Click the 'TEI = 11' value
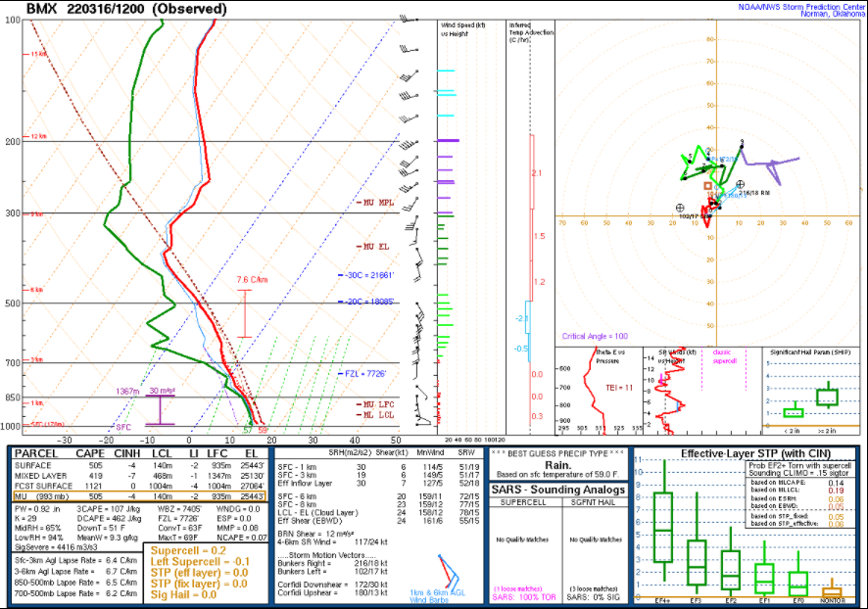 click(619, 388)
